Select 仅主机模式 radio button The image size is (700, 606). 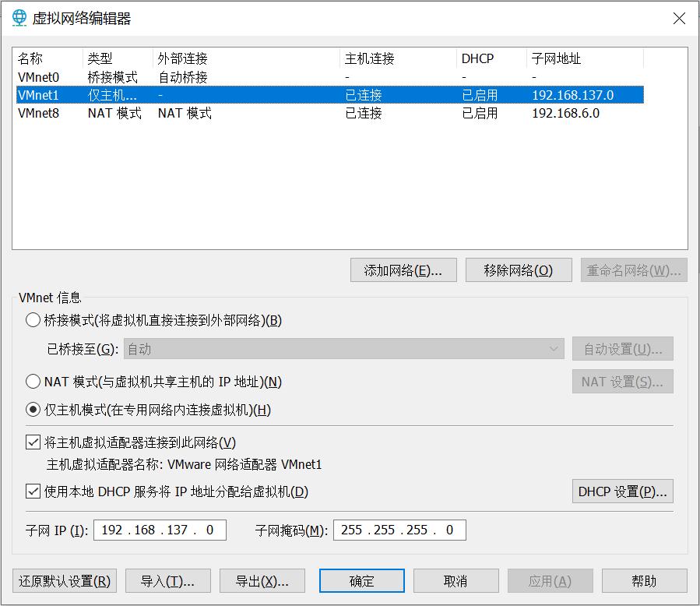point(33,410)
